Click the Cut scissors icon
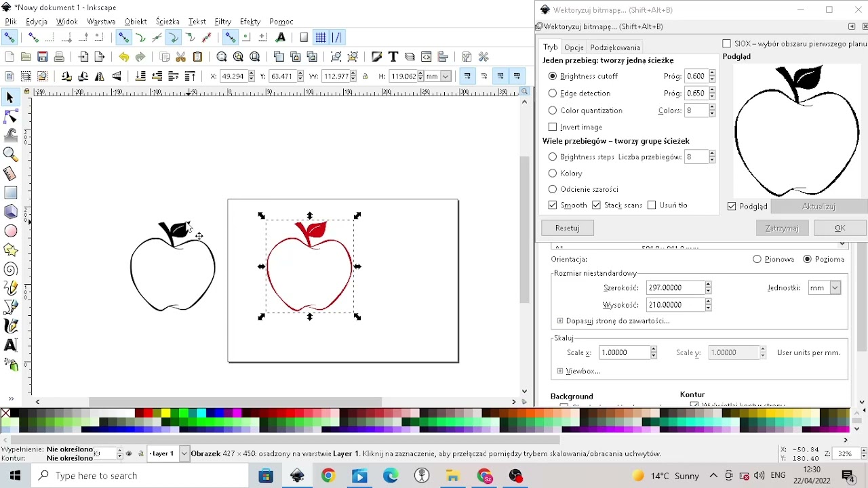Image resolution: width=868 pixels, height=488 pixels. pos(181,57)
